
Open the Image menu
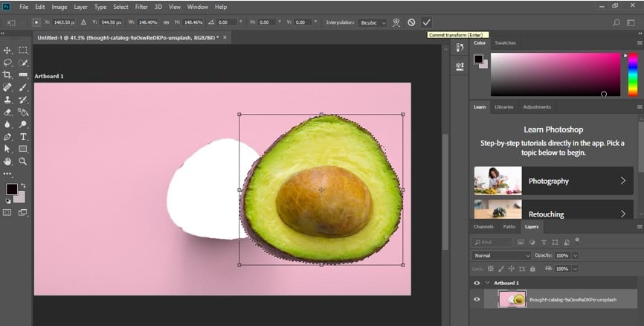point(59,7)
